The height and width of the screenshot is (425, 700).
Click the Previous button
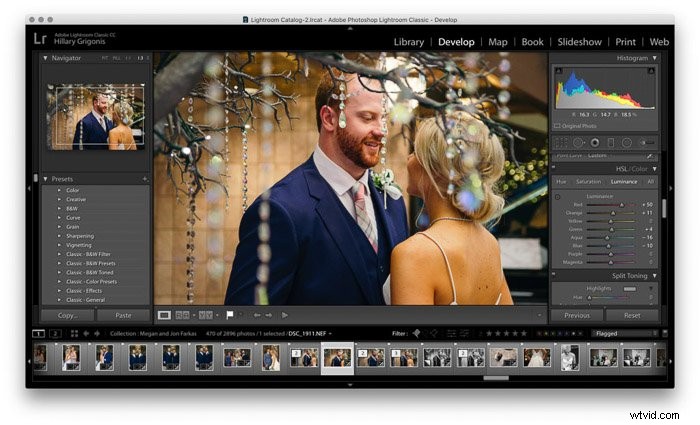[577, 315]
